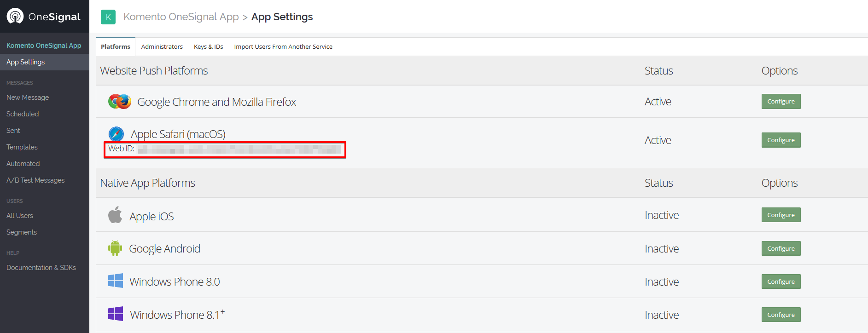Open All Users in the sidebar
This screenshot has height=333, width=868.
20,216
